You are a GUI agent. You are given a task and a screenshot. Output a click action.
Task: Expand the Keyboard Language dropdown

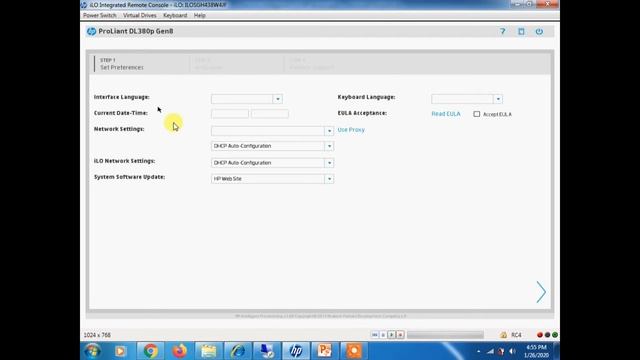pos(498,99)
